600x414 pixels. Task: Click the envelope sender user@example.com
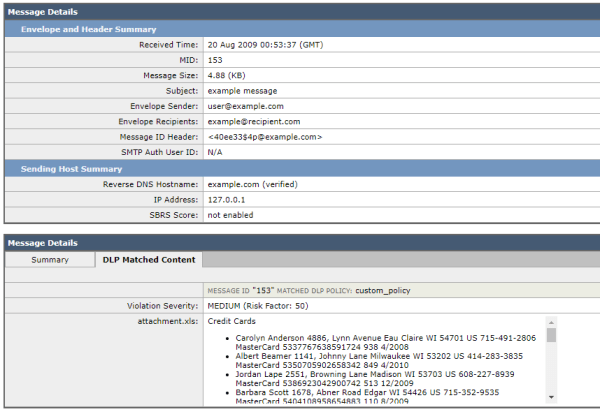click(x=246, y=105)
